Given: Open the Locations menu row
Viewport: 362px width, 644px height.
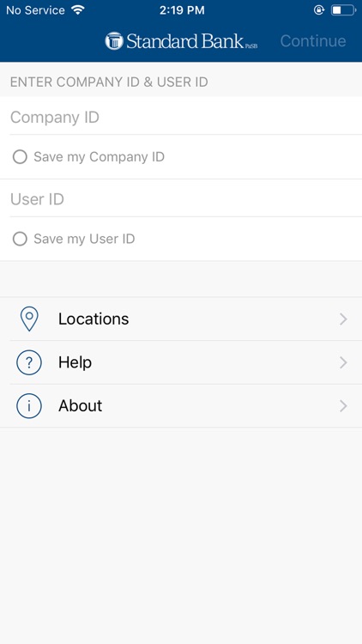Looking at the screenshot, I should click(181, 319).
